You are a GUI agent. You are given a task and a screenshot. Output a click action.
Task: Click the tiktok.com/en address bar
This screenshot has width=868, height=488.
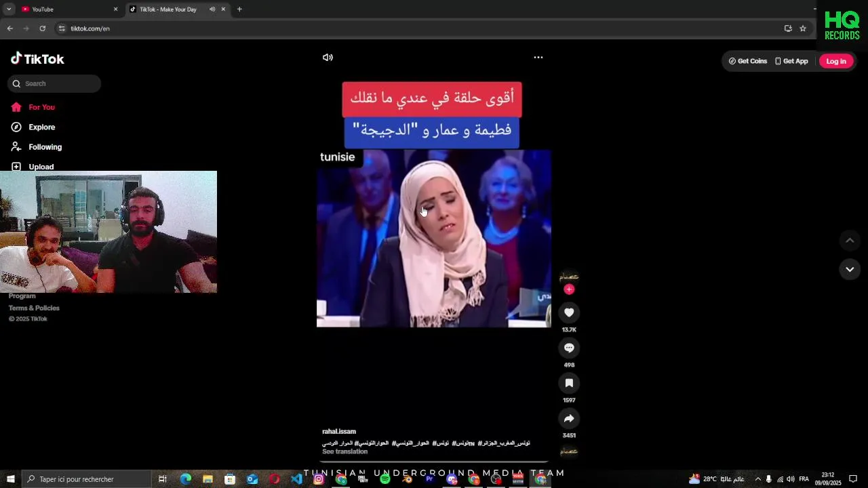(420, 28)
